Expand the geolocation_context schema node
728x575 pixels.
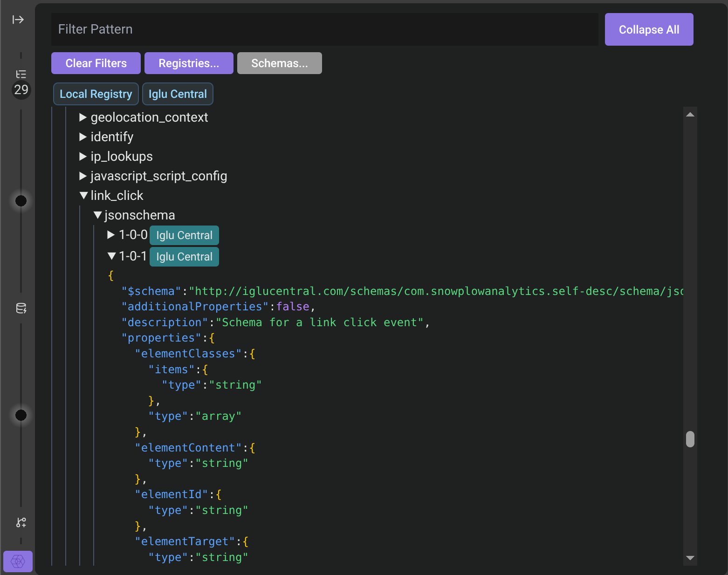coord(83,117)
